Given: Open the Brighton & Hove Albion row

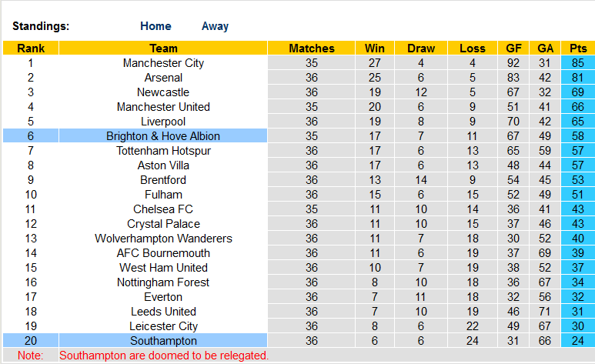Looking at the screenshot, I should pyautogui.click(x=163, y=136).
